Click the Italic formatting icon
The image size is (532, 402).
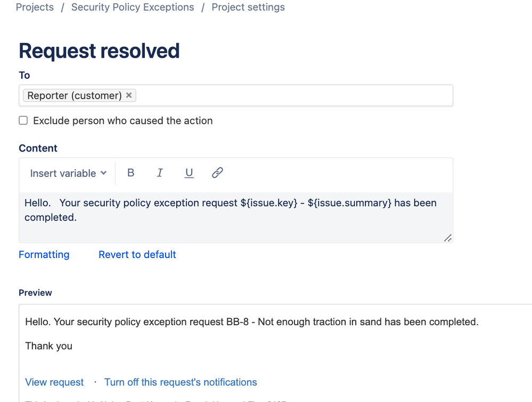click(160, 173)
